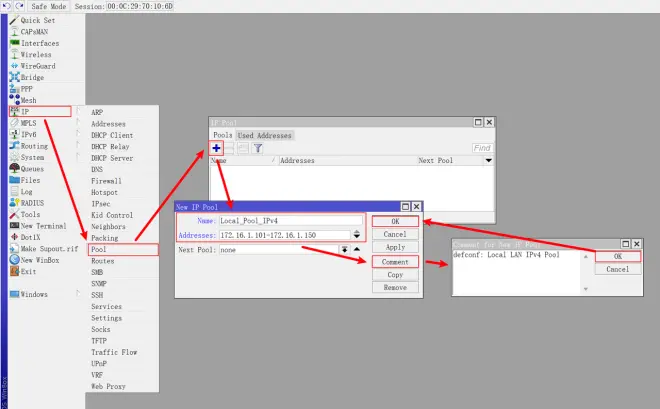Open the Interfaces sidebar item
The width and height of the screenshot is (660, 409).
(40, 43)
